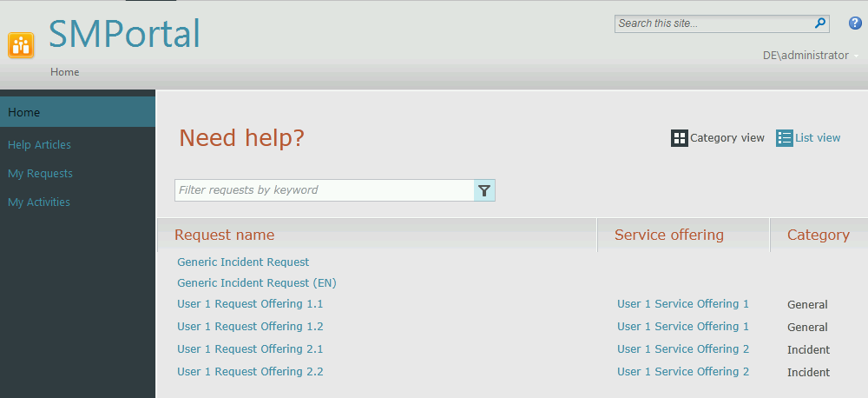Viewport: 868px width, 398px height.
Task: Switch to Category view grid icon
Action: tap(680, 138)
